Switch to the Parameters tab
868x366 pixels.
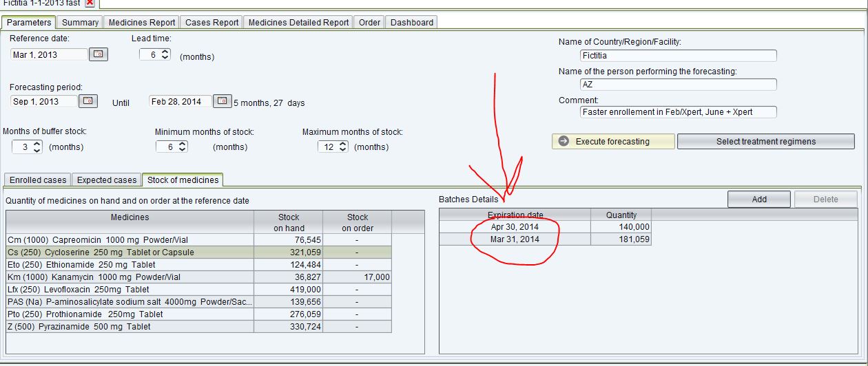[29, 22]
